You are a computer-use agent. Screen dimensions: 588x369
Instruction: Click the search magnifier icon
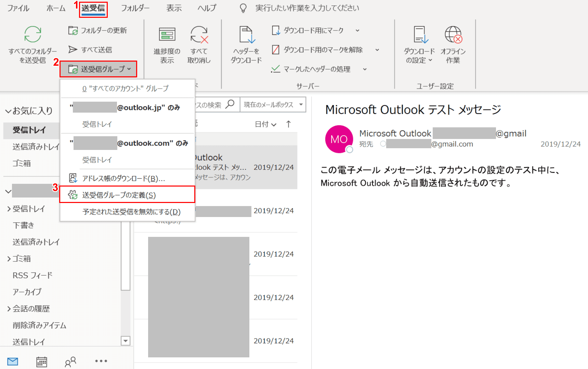click(230, 104)
